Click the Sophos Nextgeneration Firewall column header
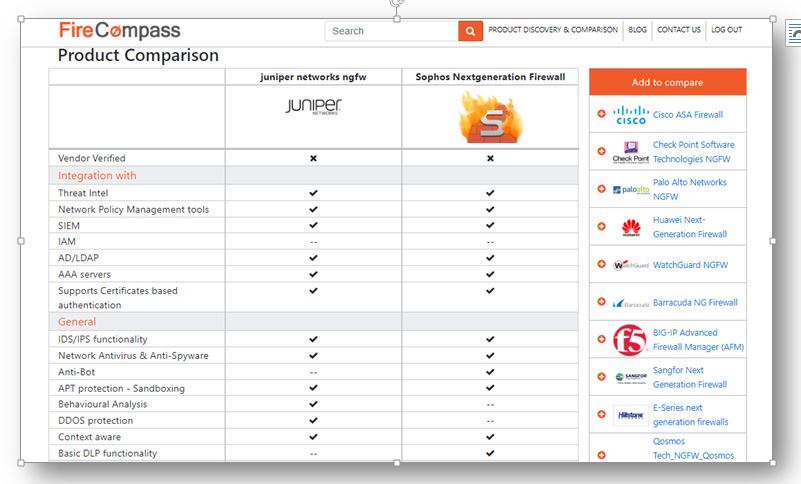 490,77
